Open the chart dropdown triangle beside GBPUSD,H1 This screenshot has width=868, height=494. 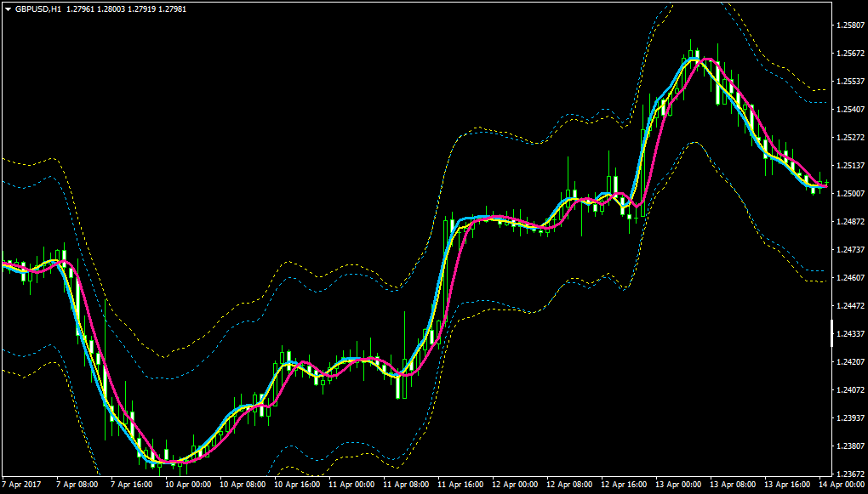(8, 9)
